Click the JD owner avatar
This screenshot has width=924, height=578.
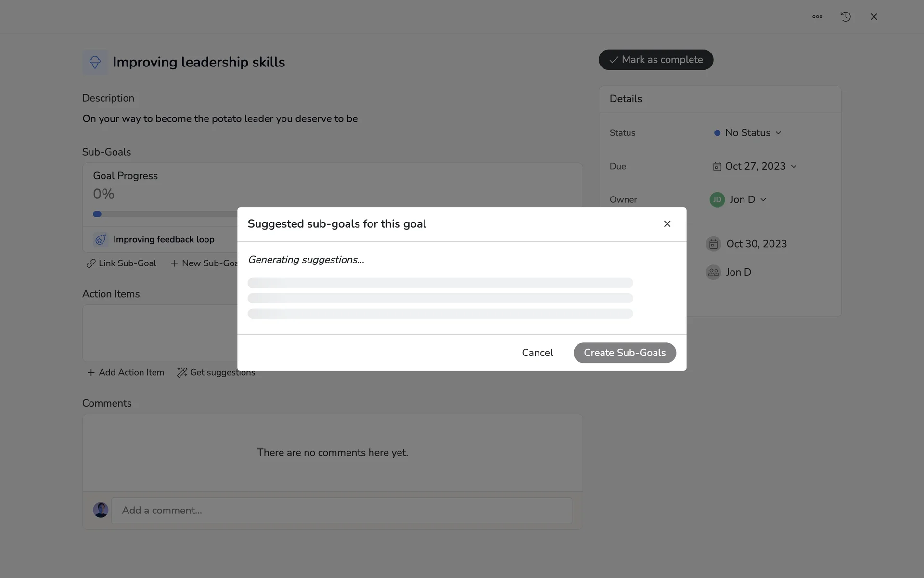pyautogui.click(x=717, y=199)
